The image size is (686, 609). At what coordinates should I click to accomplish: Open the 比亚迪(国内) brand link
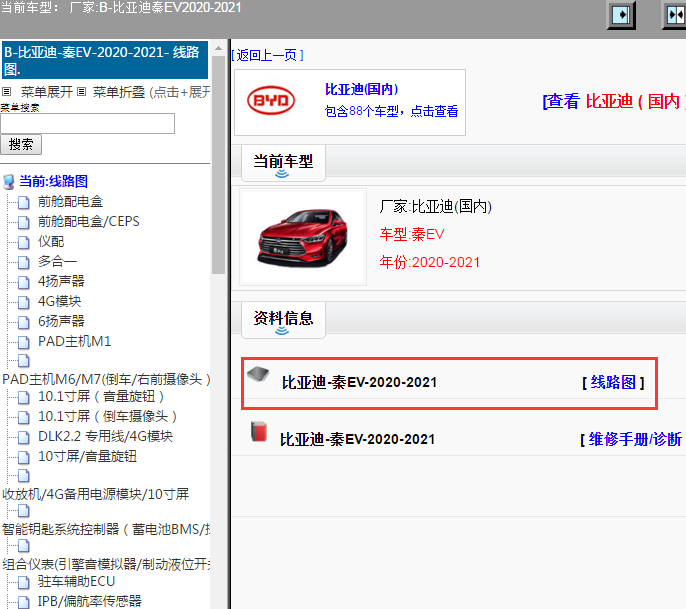(361, 89)
